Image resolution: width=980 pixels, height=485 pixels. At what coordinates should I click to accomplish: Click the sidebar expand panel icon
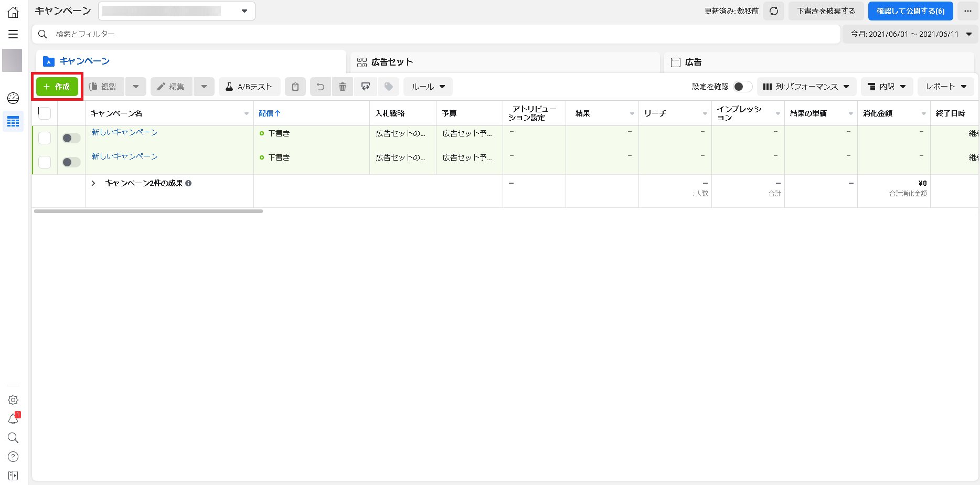(13, 476)
